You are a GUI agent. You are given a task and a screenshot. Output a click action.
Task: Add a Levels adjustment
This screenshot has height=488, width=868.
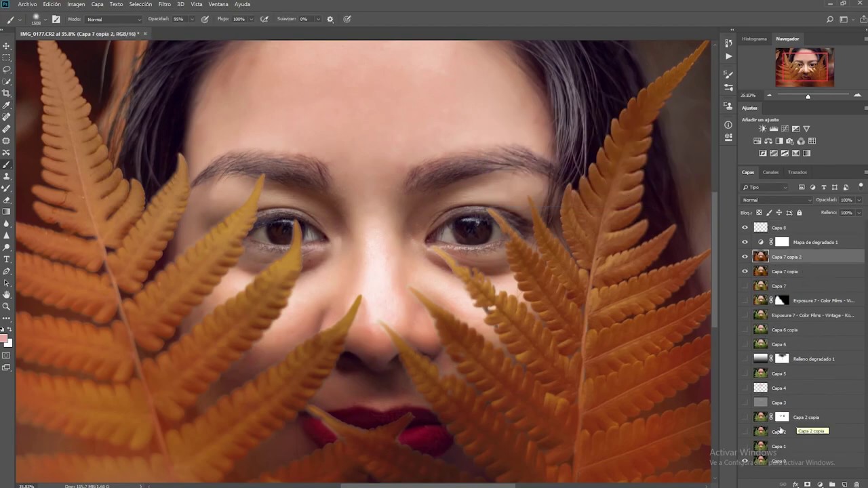click(x=774, y=129)
